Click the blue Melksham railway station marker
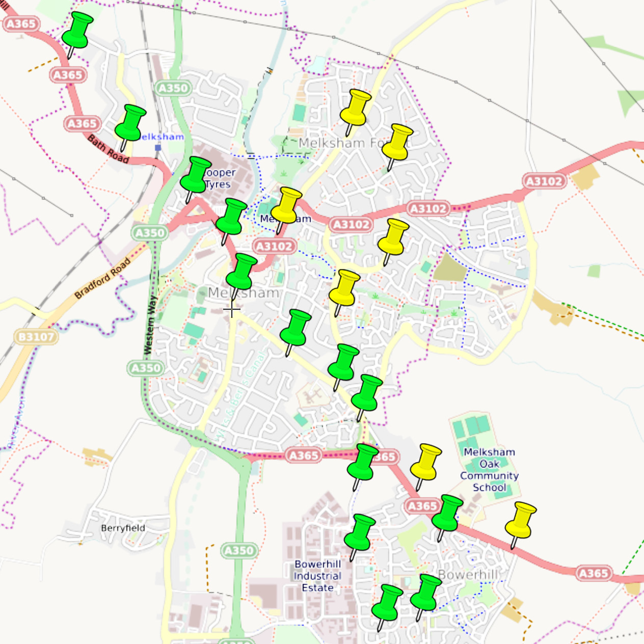 [x=158, y=148]
